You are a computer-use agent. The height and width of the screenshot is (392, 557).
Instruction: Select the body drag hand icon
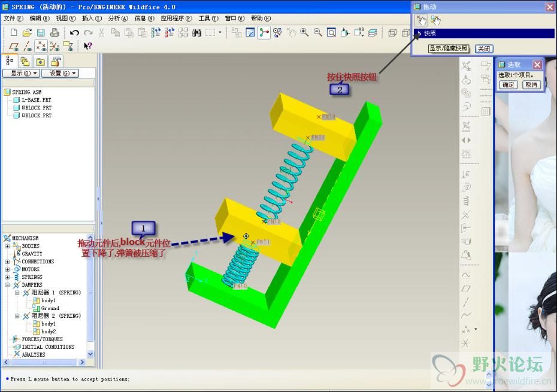click(x=435, y=20)
